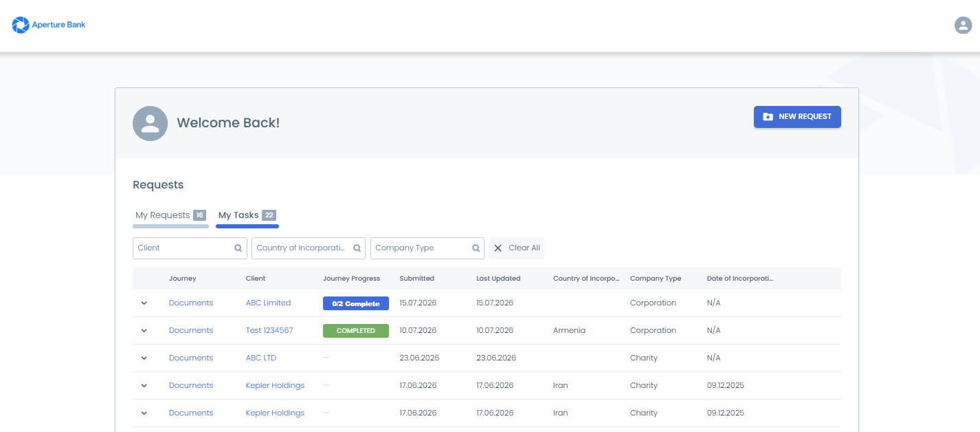Expand the ABC LTD row chevron

click(x=144, y=358)
